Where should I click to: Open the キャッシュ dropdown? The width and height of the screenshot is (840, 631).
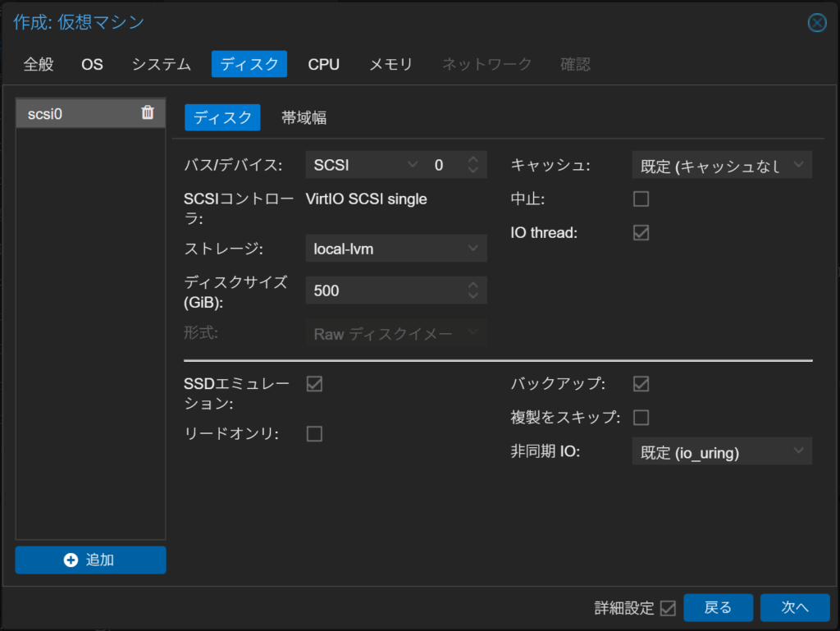click(721, 165)
